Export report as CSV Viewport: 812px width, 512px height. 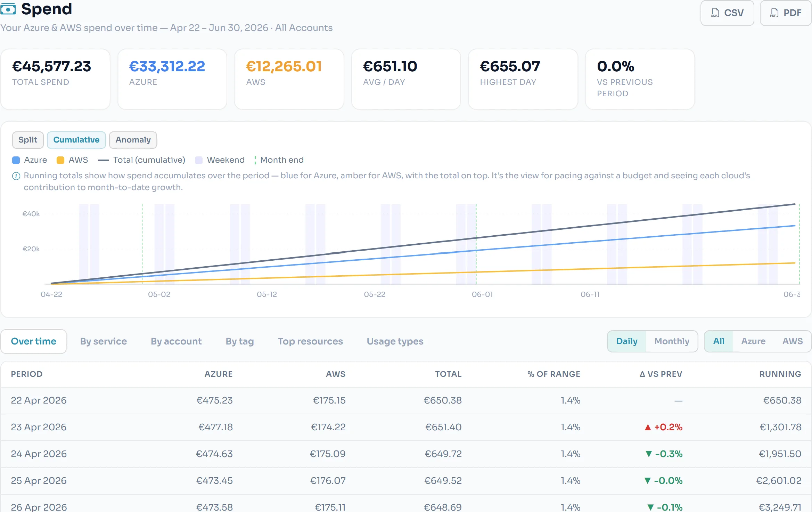(727, 13)
